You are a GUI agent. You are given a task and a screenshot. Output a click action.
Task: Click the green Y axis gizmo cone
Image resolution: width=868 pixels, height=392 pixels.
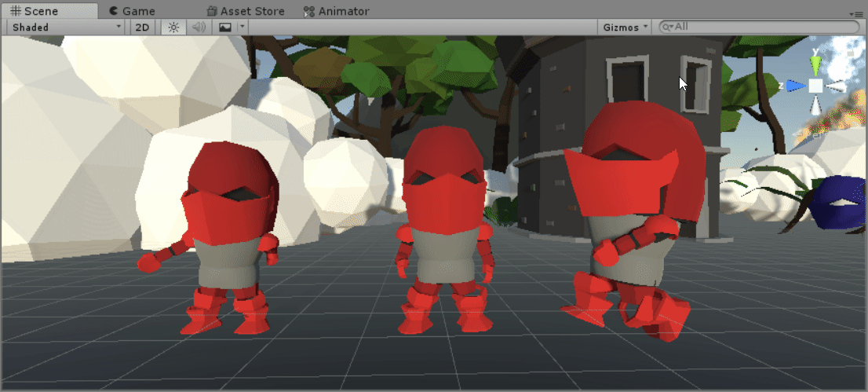815,64
